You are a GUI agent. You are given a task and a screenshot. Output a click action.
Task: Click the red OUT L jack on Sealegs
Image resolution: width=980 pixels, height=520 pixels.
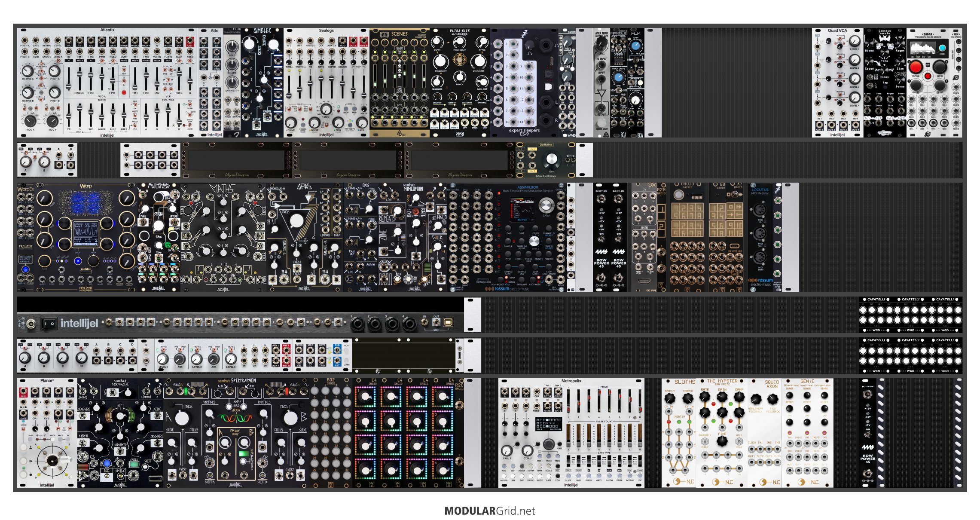[x=353, y=41]
